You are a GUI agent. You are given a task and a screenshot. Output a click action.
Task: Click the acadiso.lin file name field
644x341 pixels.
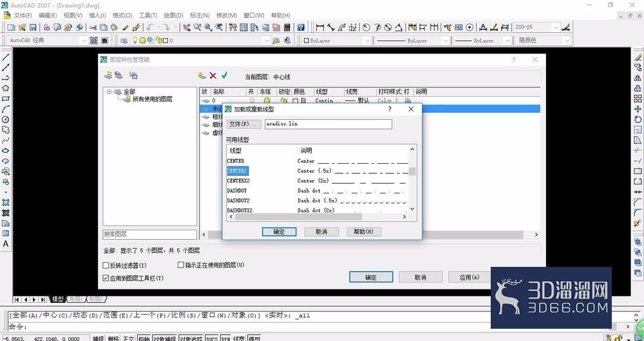point(328,124)
